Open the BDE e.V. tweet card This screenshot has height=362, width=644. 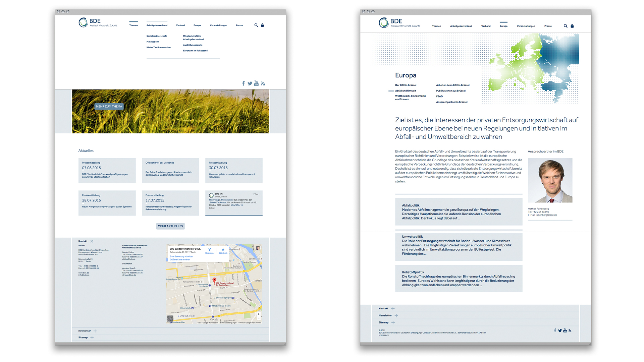tap(234, 203)
